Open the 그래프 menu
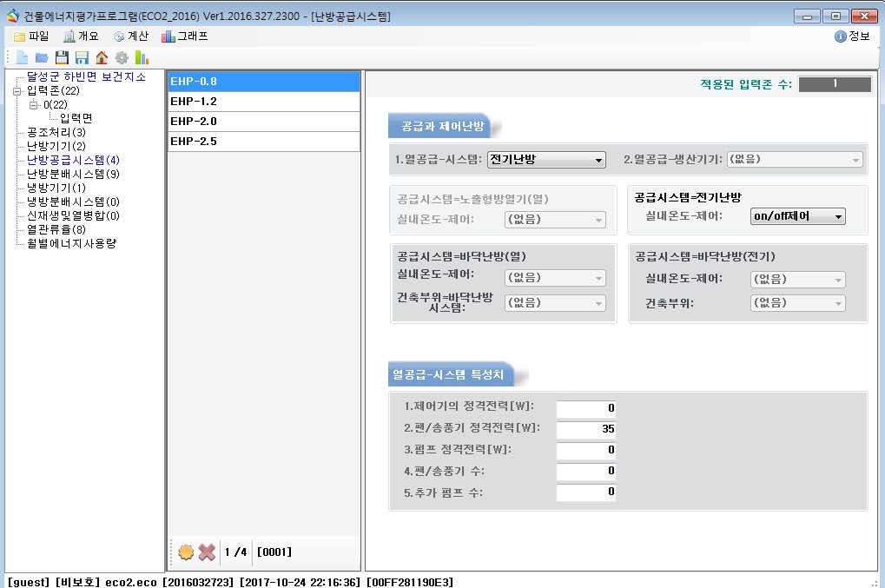The width and height of the screenshot is (885, 588). [x=184, y=36]
